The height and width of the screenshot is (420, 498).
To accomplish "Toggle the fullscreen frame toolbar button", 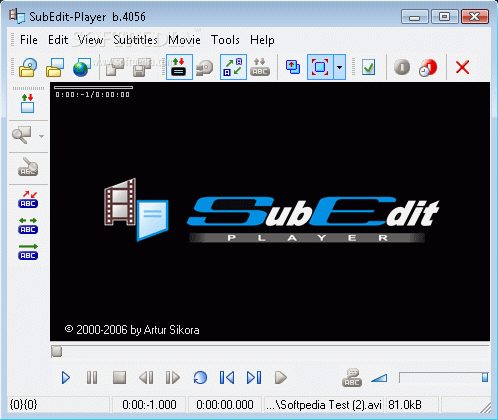I will [320, 67].
